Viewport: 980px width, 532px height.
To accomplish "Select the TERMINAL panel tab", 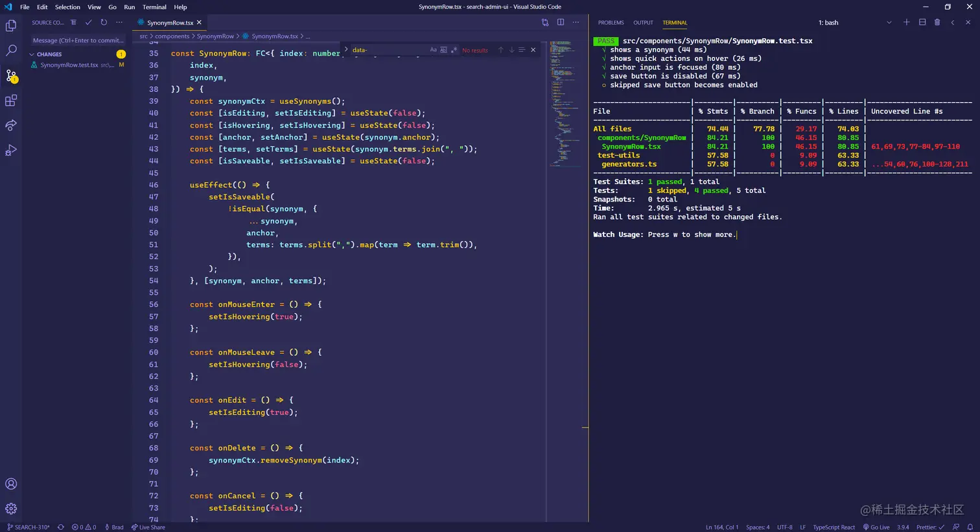I will [x=675, y=23].
